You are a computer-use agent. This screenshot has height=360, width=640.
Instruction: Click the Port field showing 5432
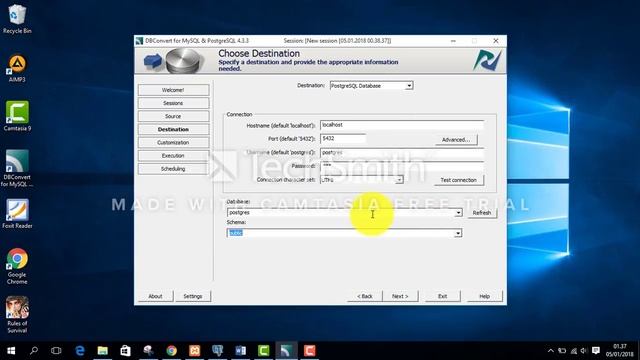[x=343, y=139]
